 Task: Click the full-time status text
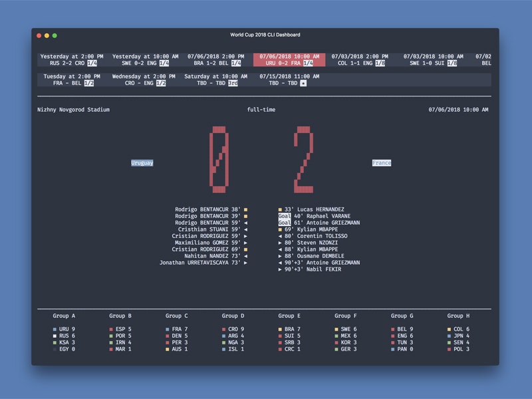point(261,109)
